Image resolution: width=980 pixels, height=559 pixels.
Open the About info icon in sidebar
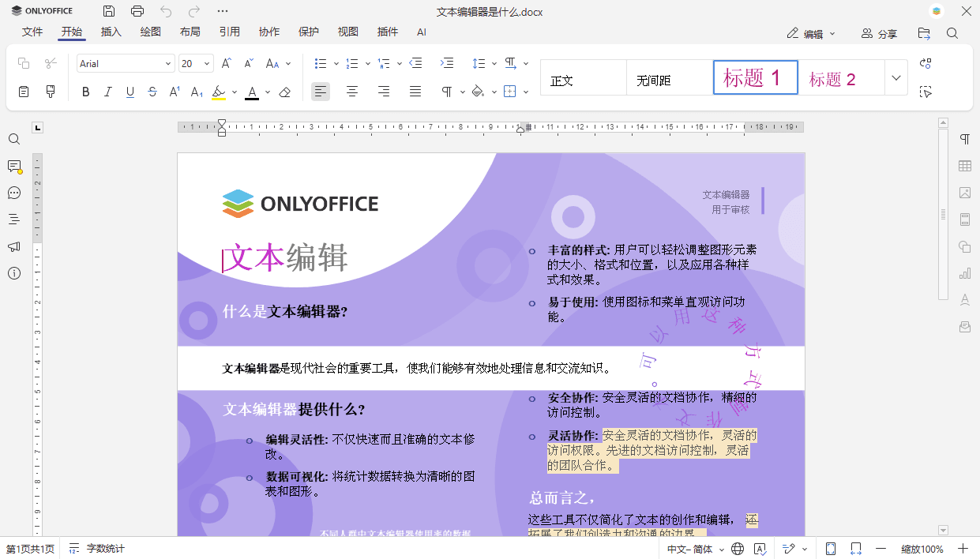[14, 273]
